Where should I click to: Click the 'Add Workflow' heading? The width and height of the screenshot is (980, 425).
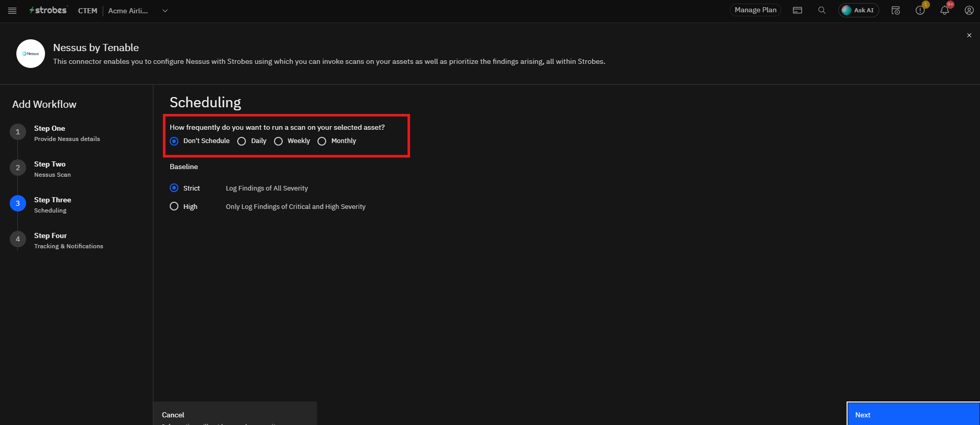click(44, 104)
